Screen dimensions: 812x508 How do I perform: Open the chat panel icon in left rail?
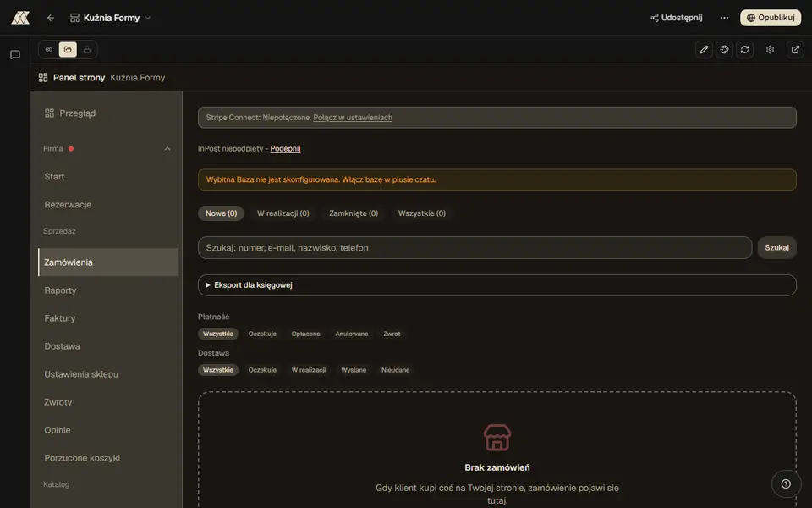tap(15, 54)
